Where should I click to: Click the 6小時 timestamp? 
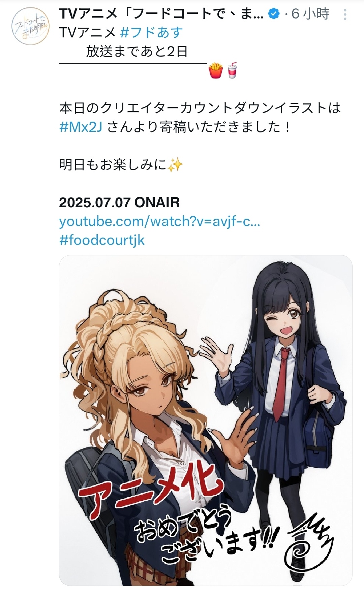click(310, 14)
